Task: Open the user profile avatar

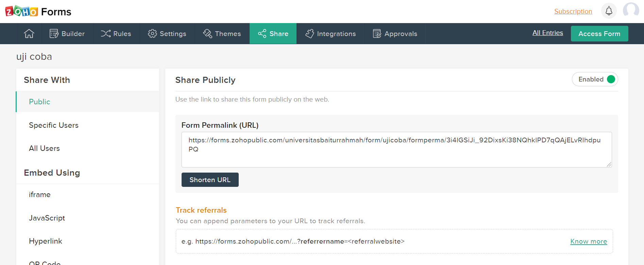Action: 631,10
